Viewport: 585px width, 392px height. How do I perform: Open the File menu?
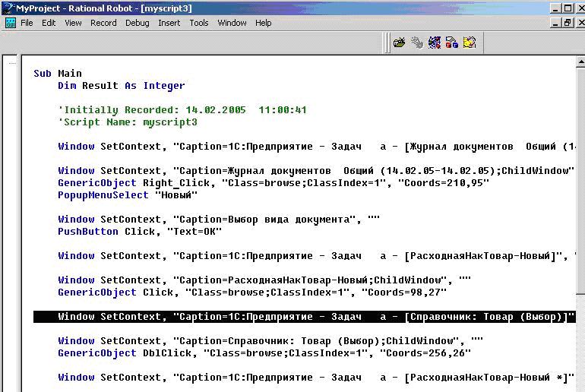27,23
